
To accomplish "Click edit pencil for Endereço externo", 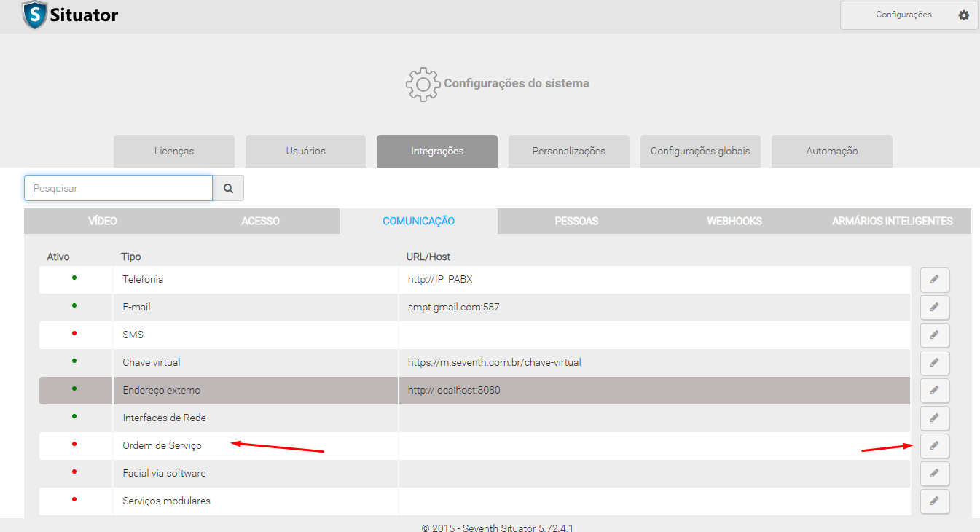I will click(x=934, y=391).
